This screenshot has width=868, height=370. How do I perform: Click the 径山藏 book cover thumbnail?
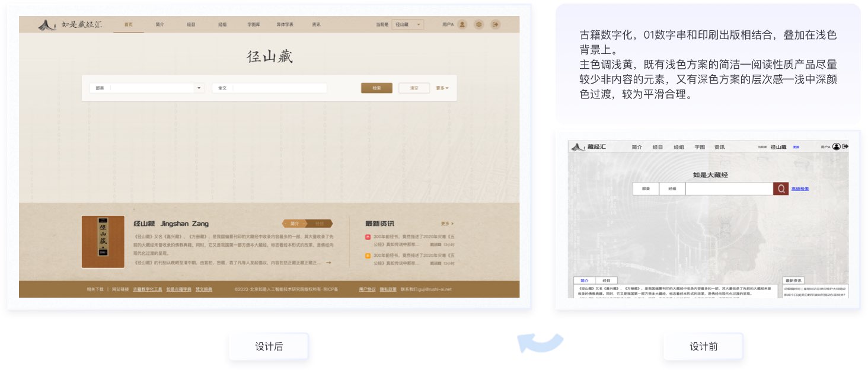point(103,241)
